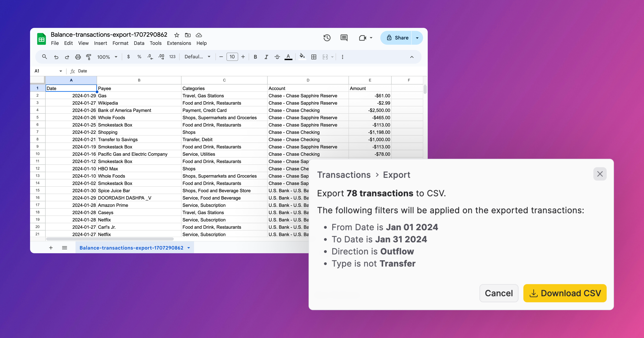Open the Format menu
The image size is (644, 338).
click(x=120, y=43)
